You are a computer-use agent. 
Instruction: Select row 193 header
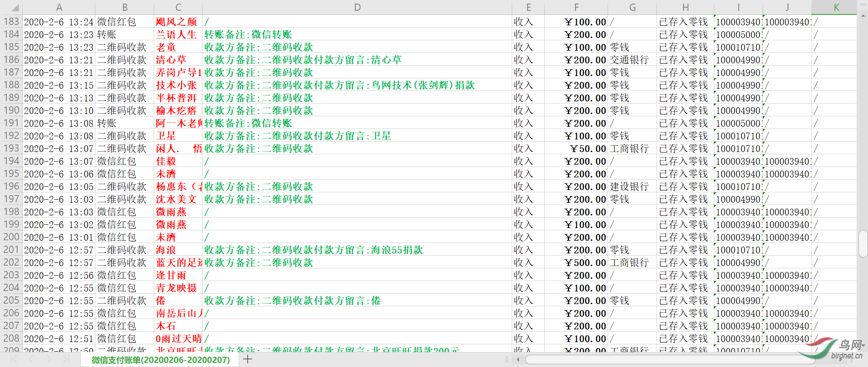11,148
